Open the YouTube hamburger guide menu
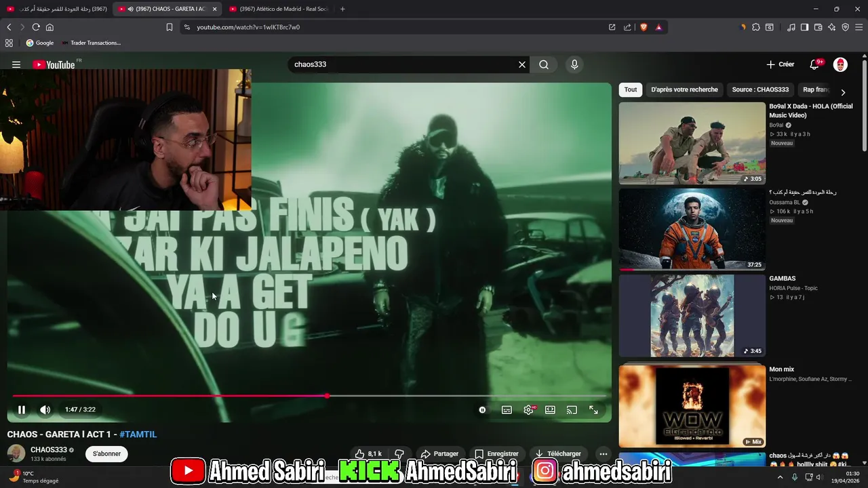868x488 pixels. (16, 64)
